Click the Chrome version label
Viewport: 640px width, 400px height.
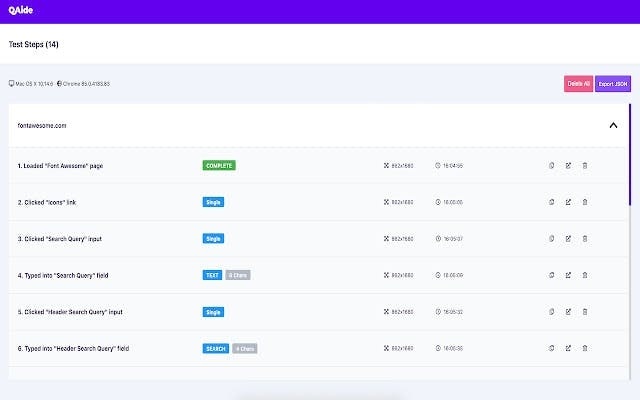coord(86,84)
